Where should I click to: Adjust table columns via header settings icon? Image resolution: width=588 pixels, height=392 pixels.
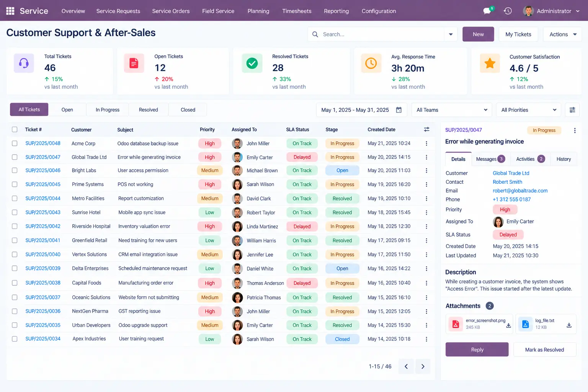click(426, 129)
